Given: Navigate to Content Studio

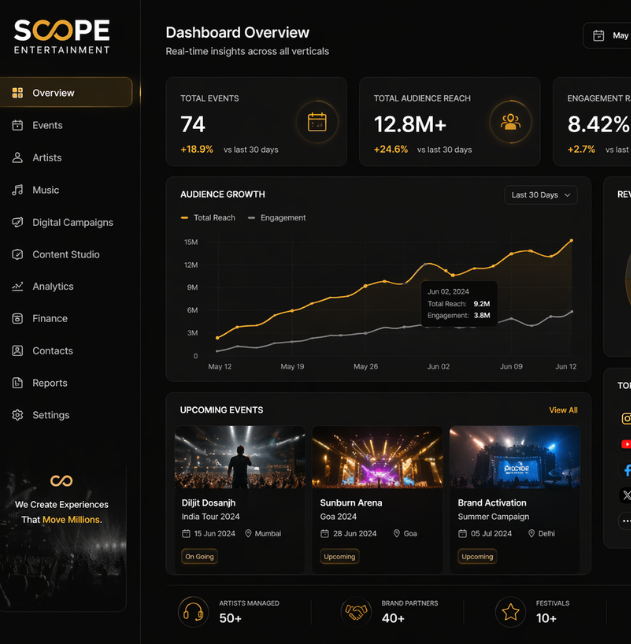Looking at the screenshot, I should (66, 254).
